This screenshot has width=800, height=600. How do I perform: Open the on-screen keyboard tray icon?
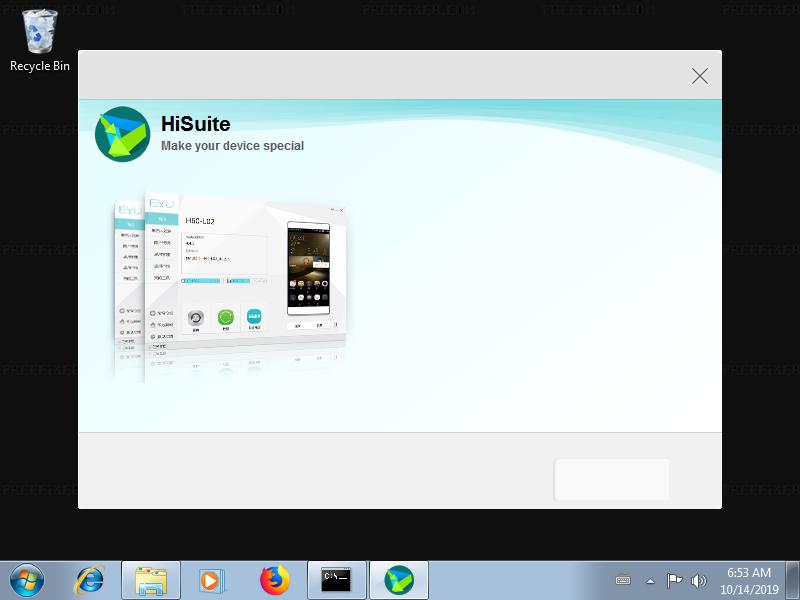pyautogui.click(x=623, y=580)
